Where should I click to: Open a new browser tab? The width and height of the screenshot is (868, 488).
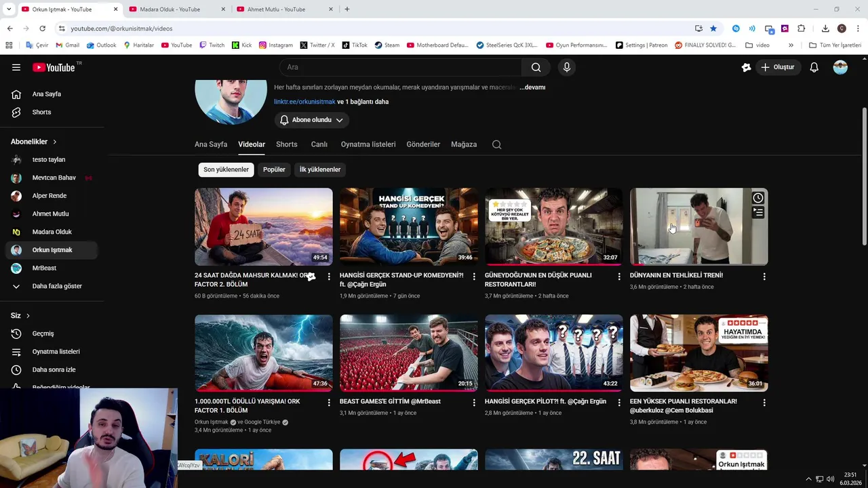(347, 9)
